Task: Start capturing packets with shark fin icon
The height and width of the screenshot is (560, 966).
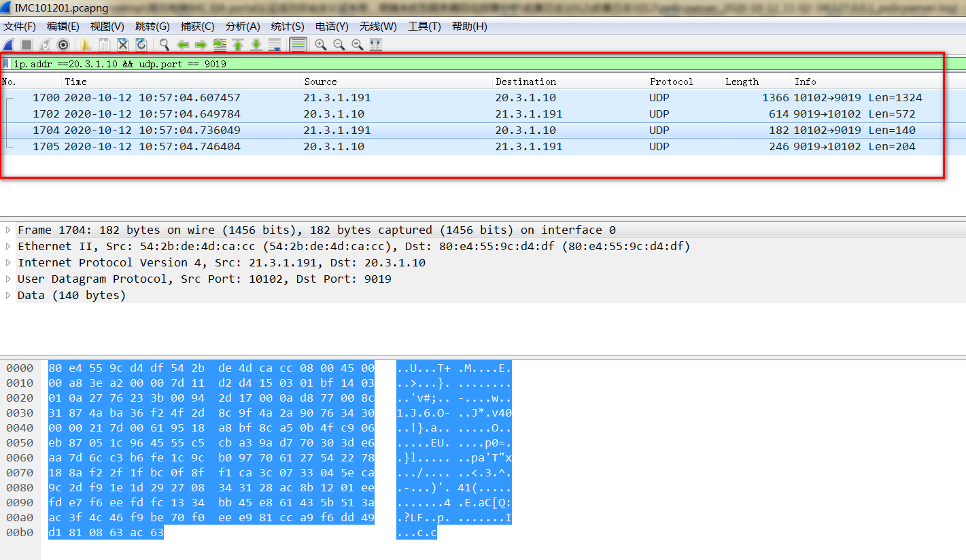Action: tap(8, 45)
